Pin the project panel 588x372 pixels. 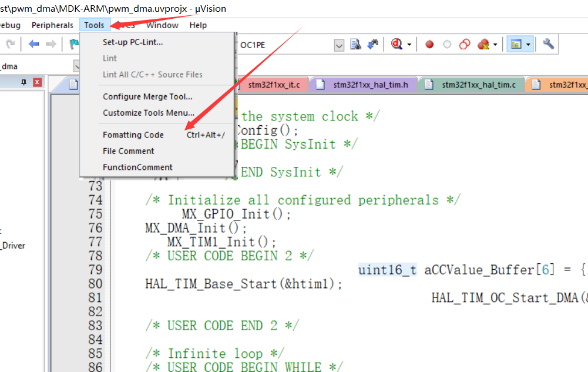tap(23, 82)
